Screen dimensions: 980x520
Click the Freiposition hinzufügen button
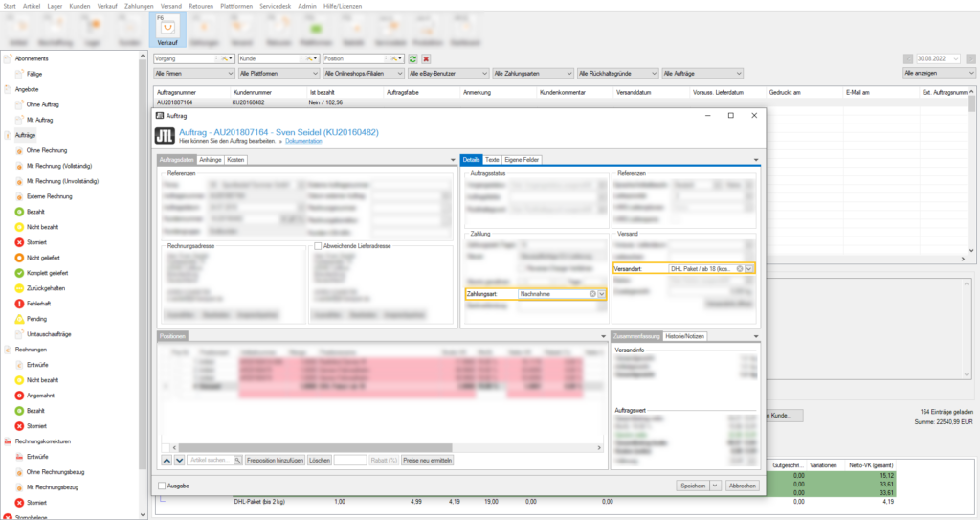[275, 461]
